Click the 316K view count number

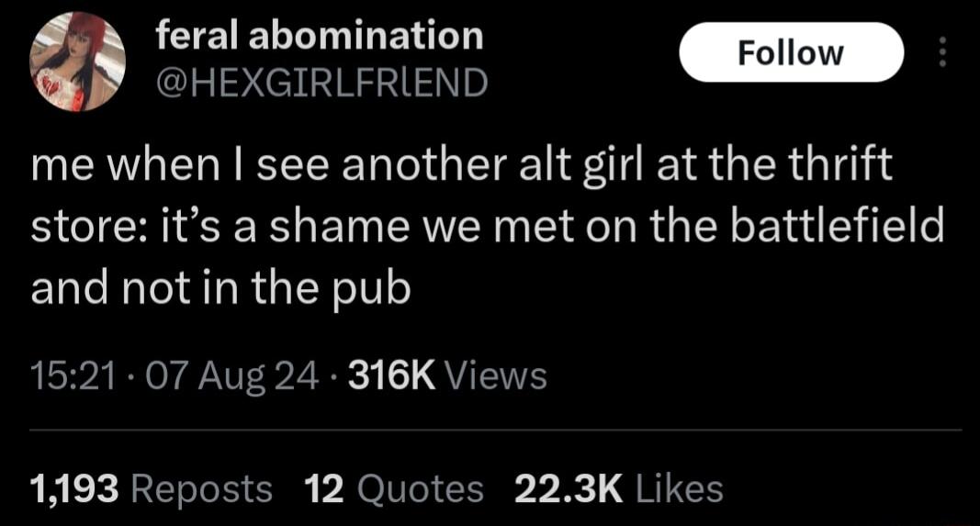(391, 376)
